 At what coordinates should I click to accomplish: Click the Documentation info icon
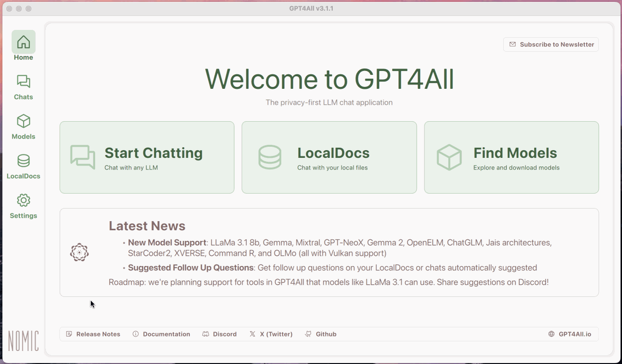click(x=136, y=334)
